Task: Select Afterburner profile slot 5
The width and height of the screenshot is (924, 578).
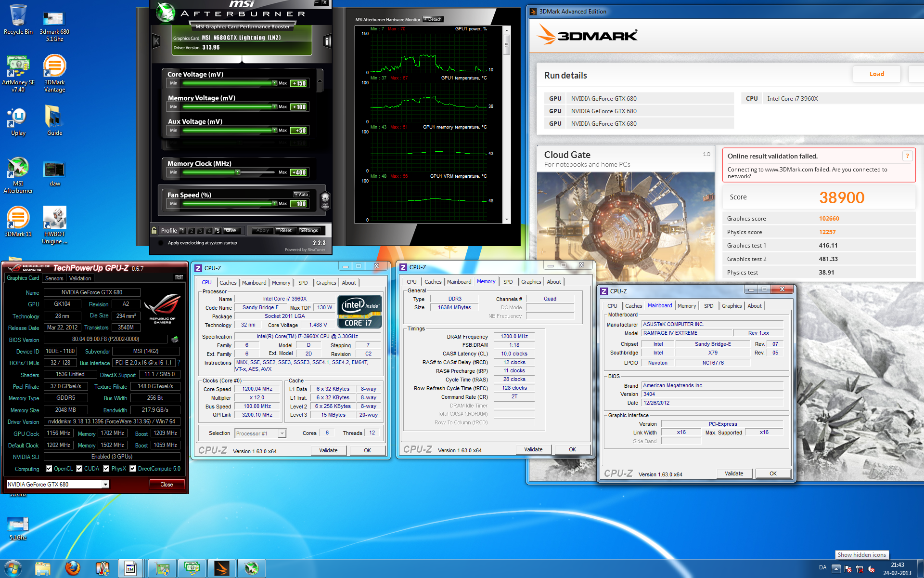Action: pyautogui.click(x=218, y=231)
